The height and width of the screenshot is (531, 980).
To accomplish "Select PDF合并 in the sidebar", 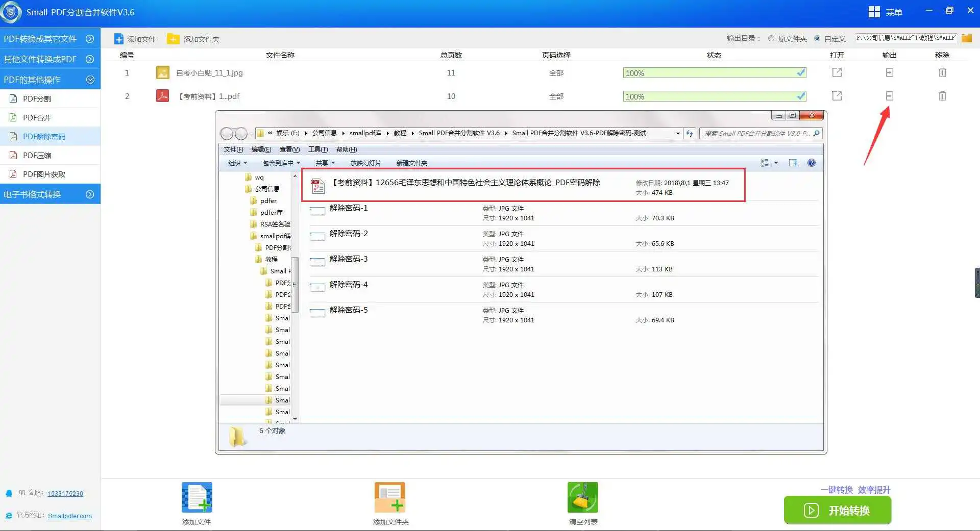I will click(x=50, y=117).
